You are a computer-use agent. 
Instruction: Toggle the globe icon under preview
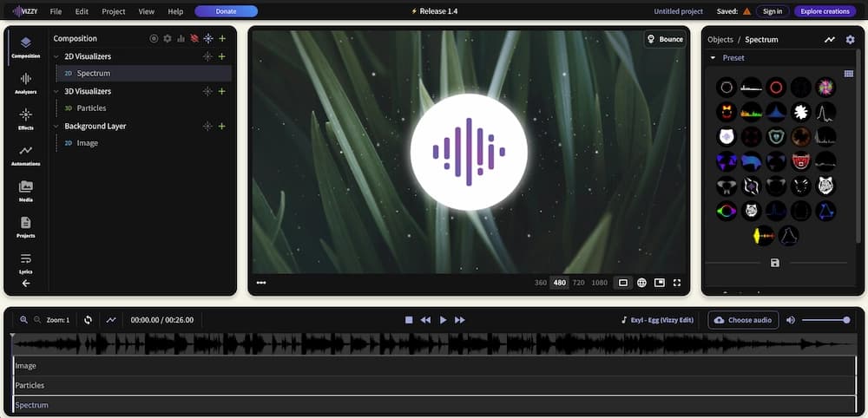pyautogui.click(x=641, y=283)
